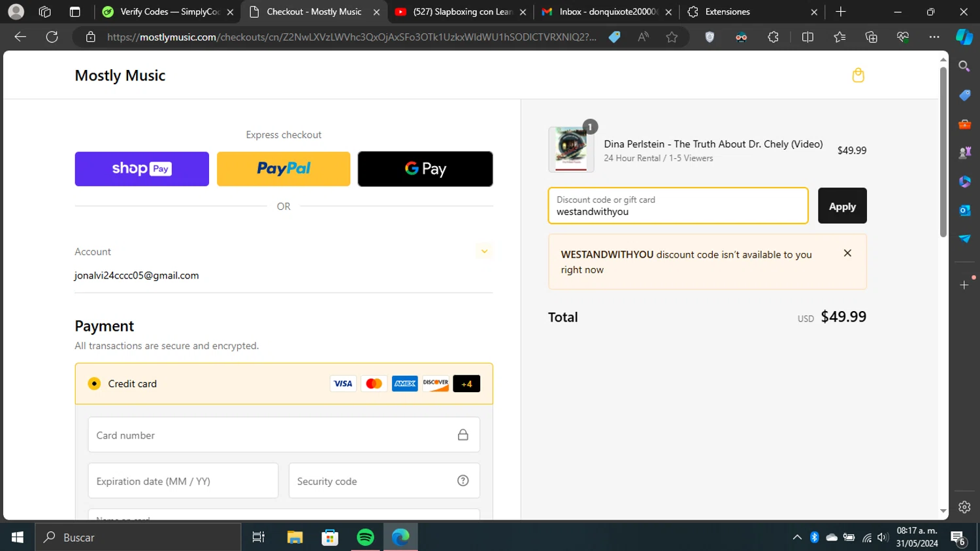Focus the Expiration date field
Viewport: 980px width, 551px height.
point(183,481)
